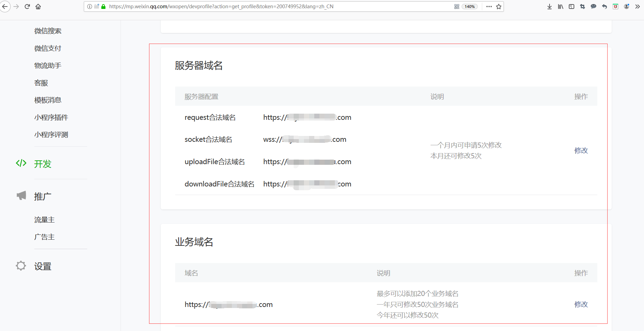
Task: Open the account avatar icon
Action: coord(626,7)
